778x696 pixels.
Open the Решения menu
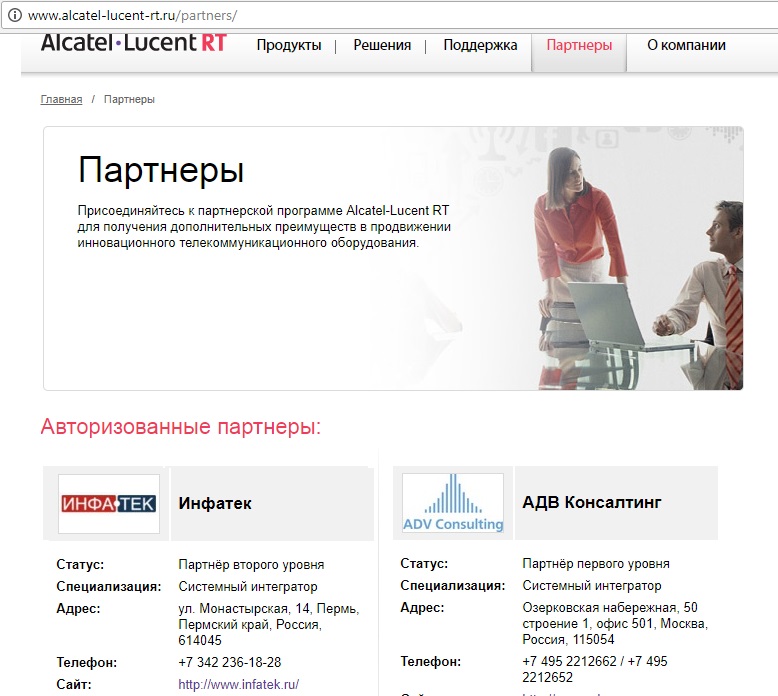(382, 45)
